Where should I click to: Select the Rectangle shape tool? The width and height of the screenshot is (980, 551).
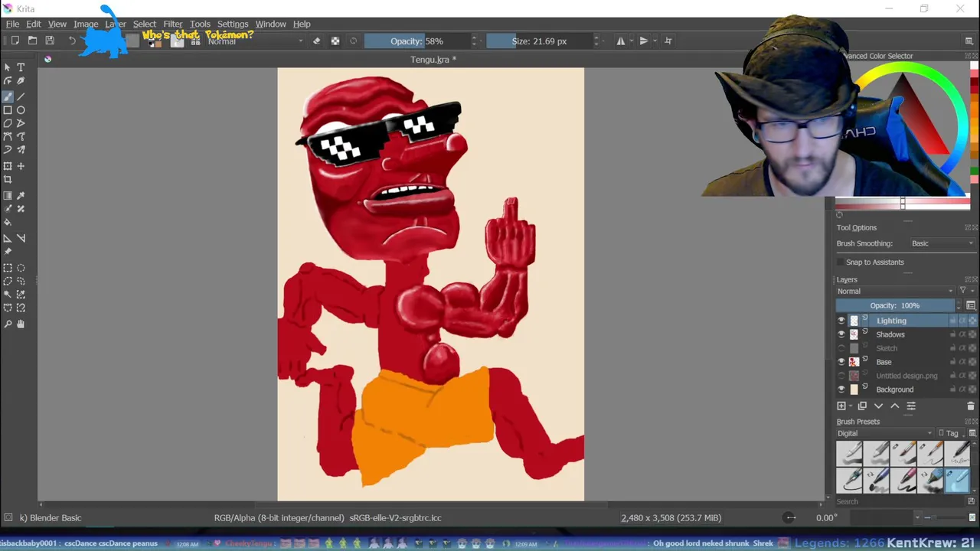pyautogui.click(x=8, y=110)
